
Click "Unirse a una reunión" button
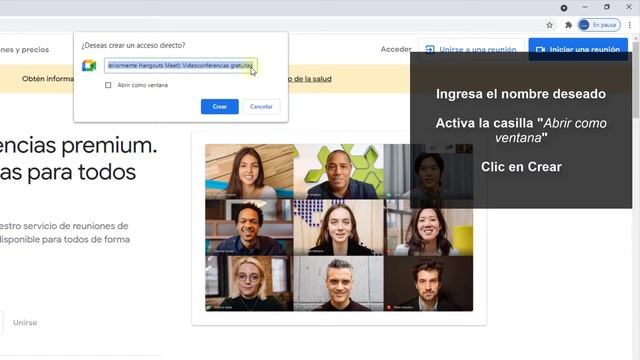click(x=471, y=49)
